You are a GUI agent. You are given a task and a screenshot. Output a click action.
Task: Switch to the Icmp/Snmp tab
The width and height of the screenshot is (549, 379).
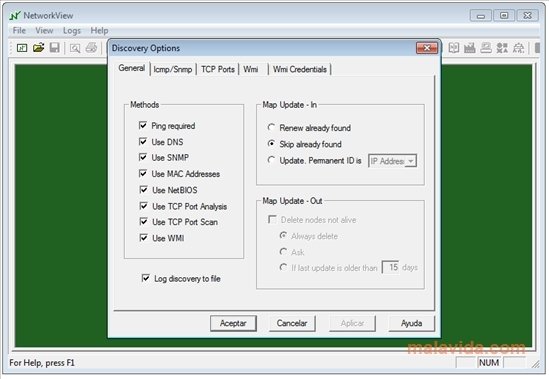pos(173,69)
